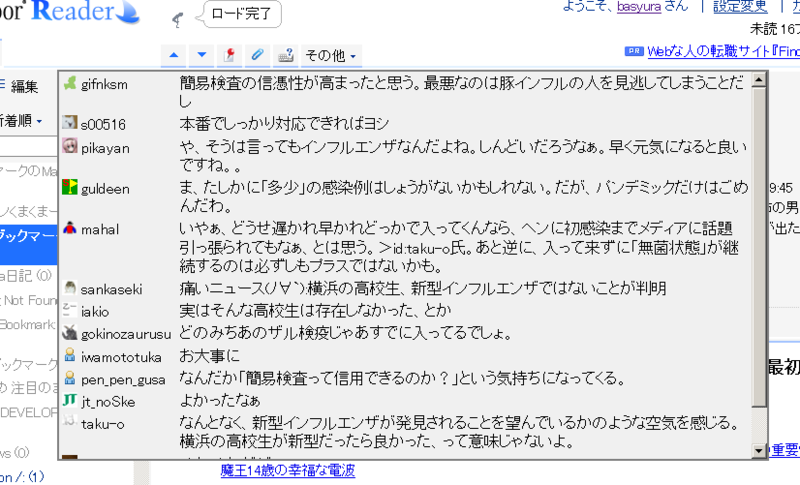The image size is (800, 485).
Task: Click the paperclip toolbar icon
Action: point(258,55)
